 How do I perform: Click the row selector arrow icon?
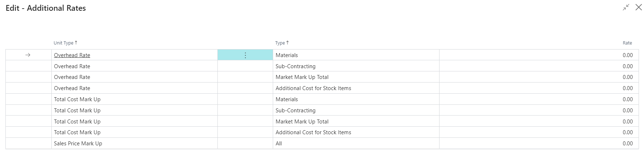(x=28, y=55)
